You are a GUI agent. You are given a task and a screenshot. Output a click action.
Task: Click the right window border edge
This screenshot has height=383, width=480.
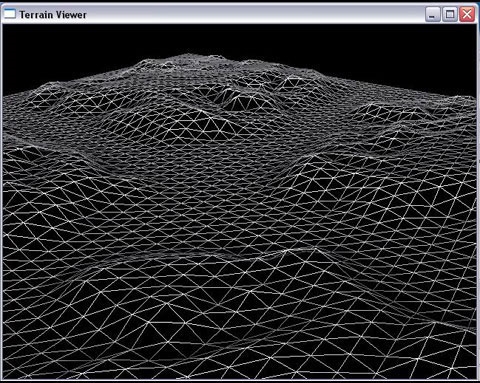[x=478, y=200]
